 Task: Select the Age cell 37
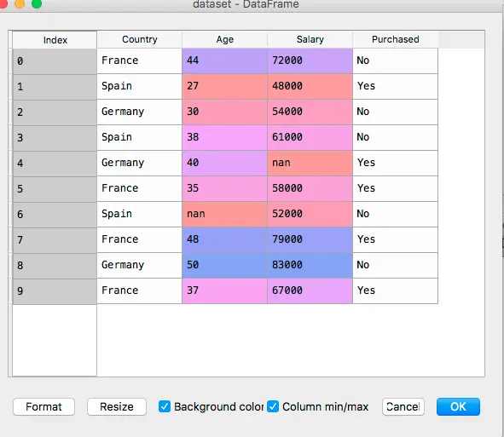(224, 290)
